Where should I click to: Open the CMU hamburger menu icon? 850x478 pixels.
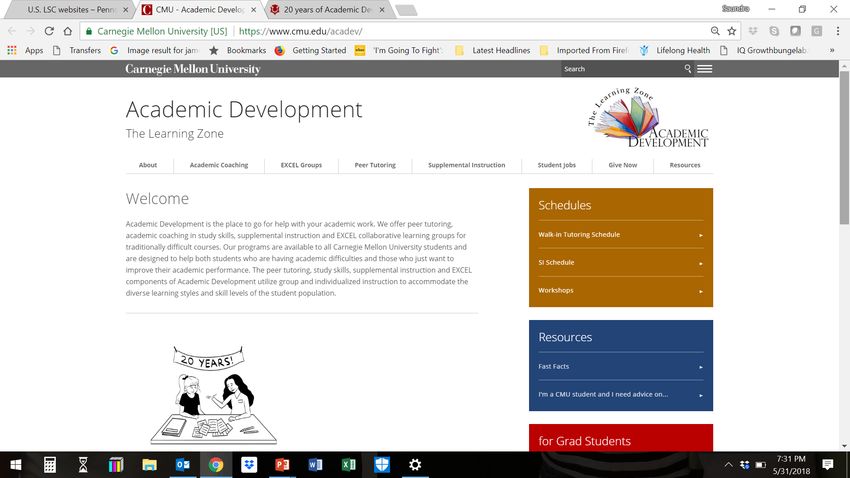coord(705,69)
